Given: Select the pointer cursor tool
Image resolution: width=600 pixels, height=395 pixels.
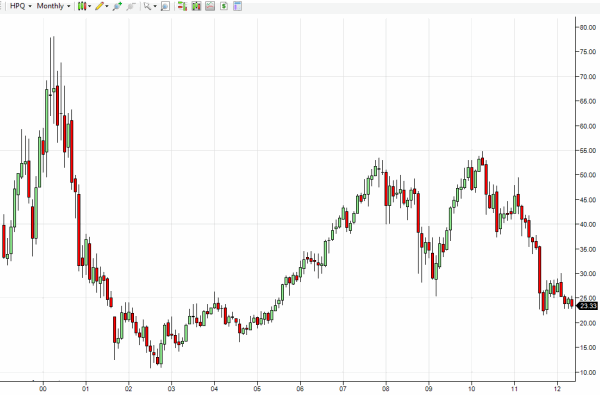Looking at the screenshot, I should point(147,6).
